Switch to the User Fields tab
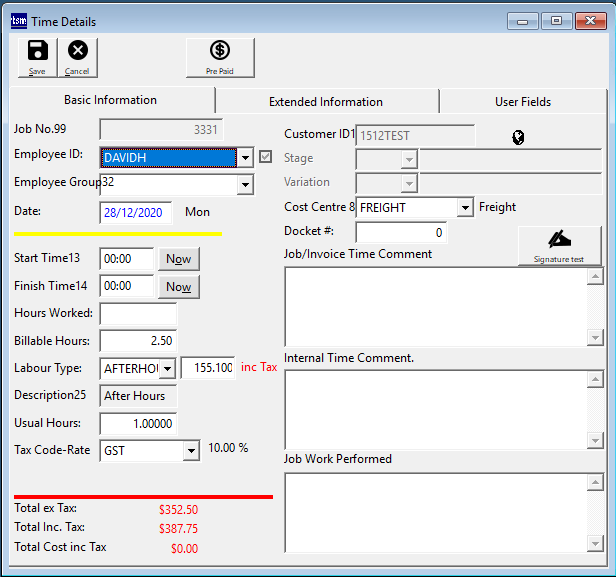Screen dimensions: 616x577 [x=522, y=101]
